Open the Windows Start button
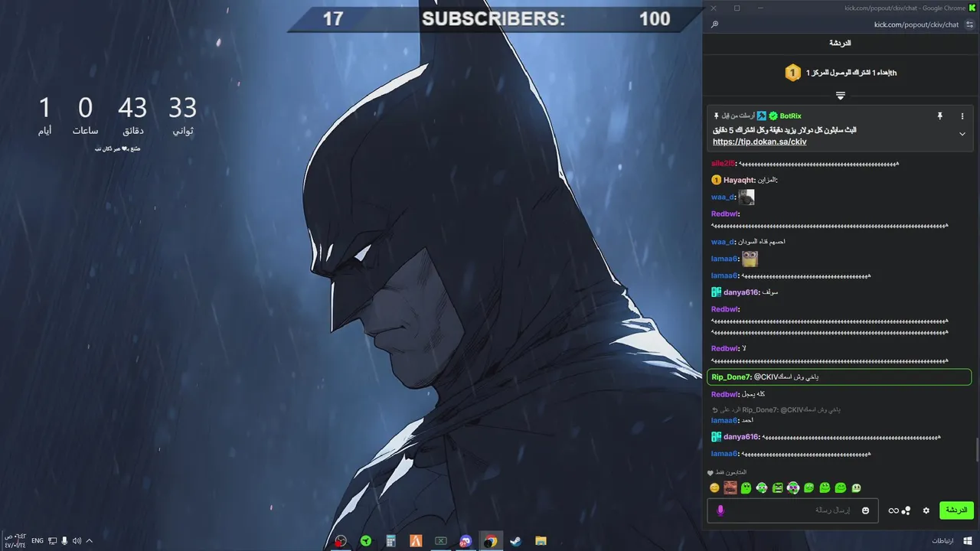 [968, 541]
